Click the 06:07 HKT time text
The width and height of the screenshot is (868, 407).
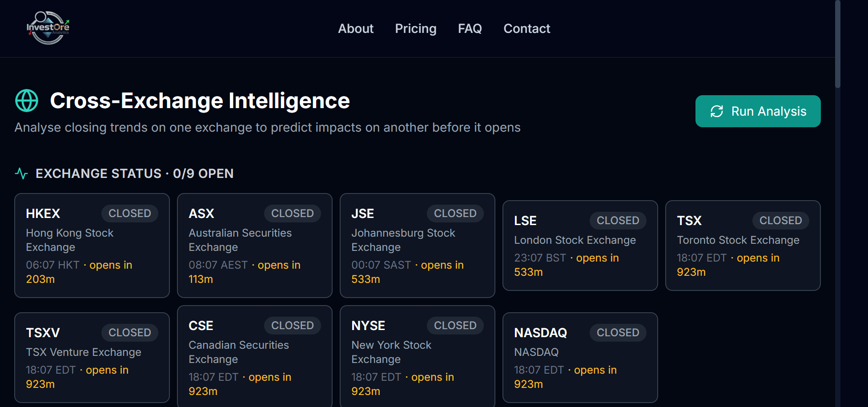tap(52, 265)
